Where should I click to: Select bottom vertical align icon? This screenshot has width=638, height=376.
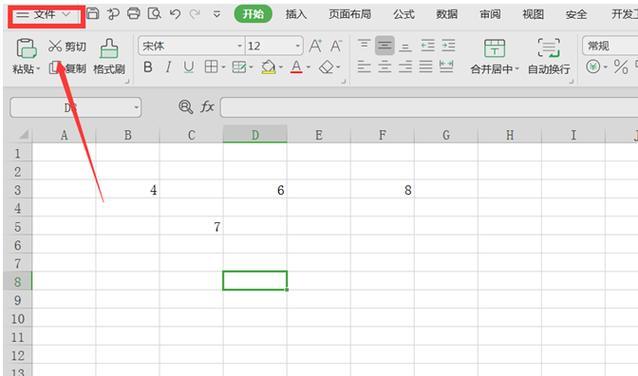tap(405, 46)
